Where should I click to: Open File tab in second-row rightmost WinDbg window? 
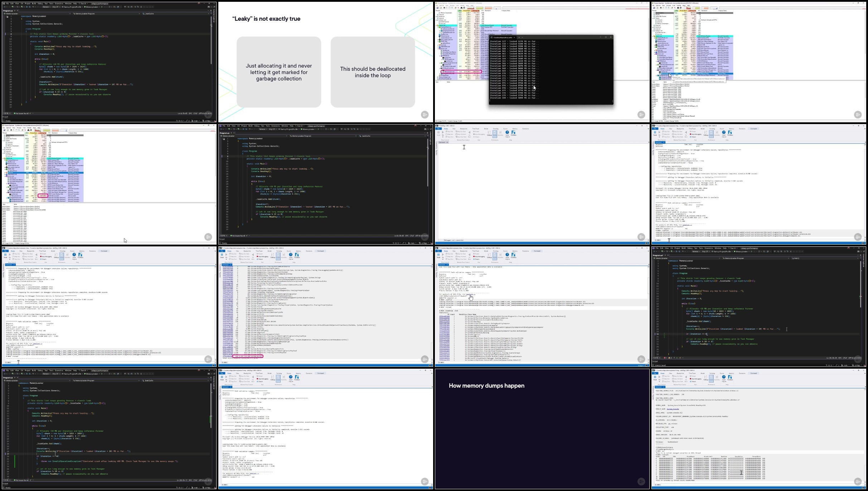tap(655, 129)
